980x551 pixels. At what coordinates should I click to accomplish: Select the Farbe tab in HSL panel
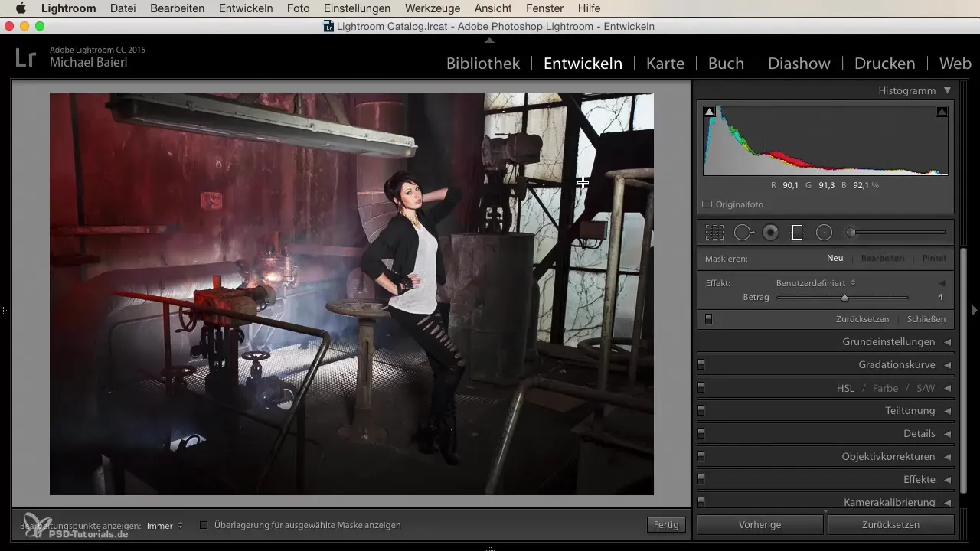(x=885, y=388)
